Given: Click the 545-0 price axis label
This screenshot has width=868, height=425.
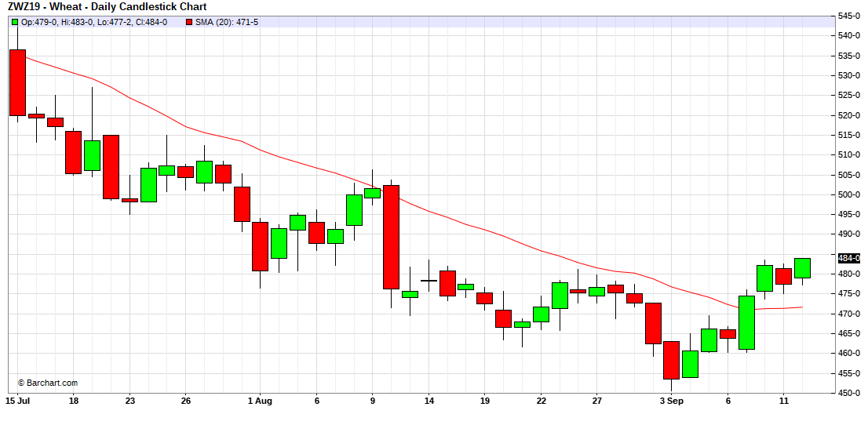Looking at the screenshot, I should click(x=849, y=16).
